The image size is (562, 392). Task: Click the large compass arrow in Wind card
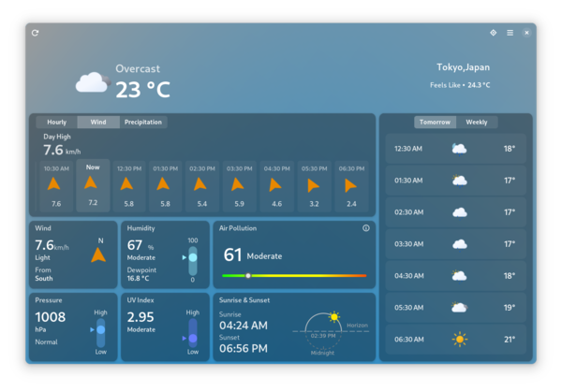point(98,254)
